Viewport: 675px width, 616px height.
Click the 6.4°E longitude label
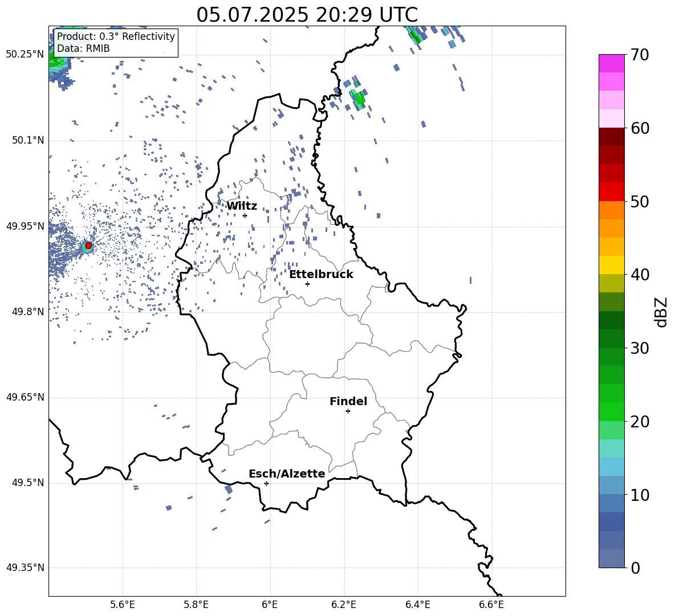pos(417,605)
